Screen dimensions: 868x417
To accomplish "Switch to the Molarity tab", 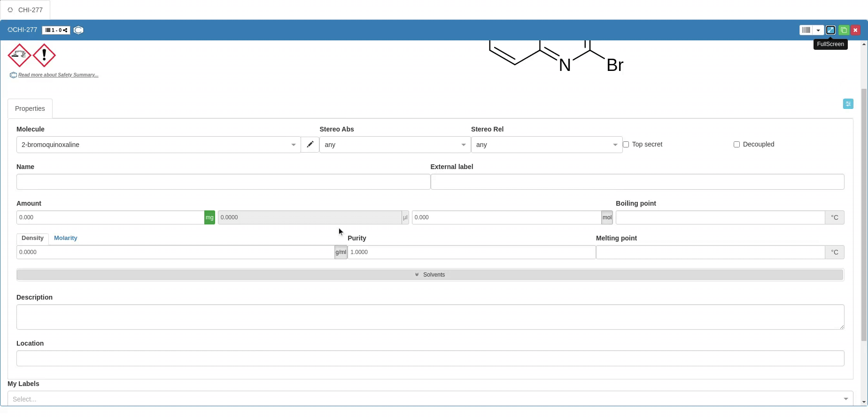I will [x=65, y=238].
